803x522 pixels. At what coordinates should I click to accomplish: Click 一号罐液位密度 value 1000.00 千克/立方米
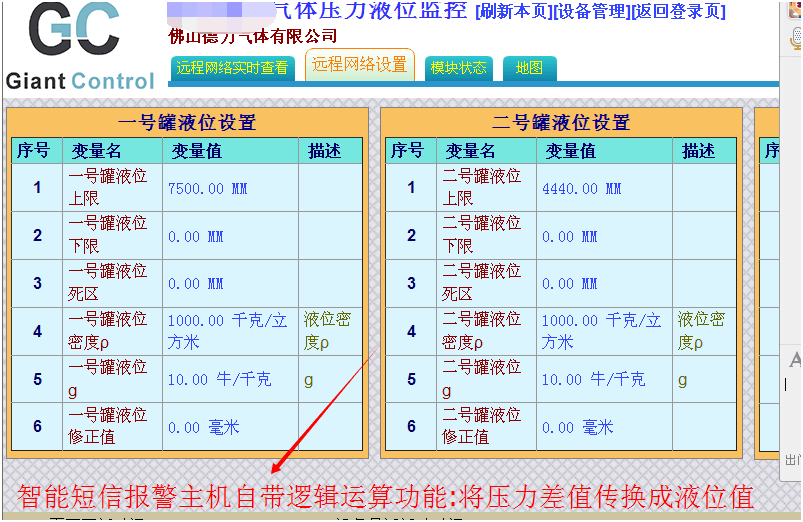(227, 331)
